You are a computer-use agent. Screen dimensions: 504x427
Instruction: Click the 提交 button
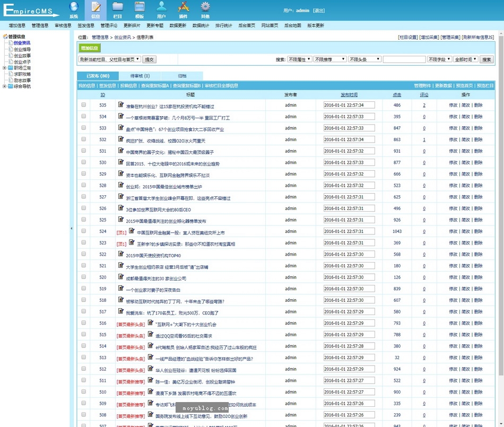pos(149,59)
